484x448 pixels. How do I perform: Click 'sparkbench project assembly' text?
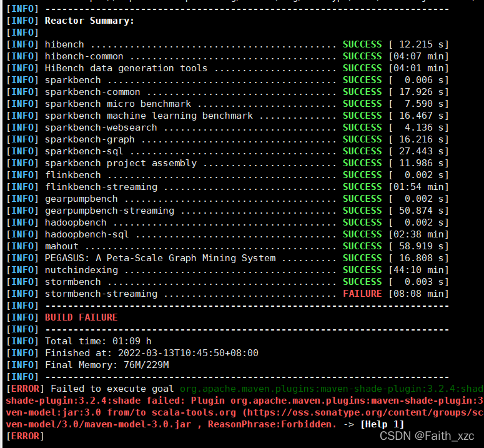pos(121,163)
